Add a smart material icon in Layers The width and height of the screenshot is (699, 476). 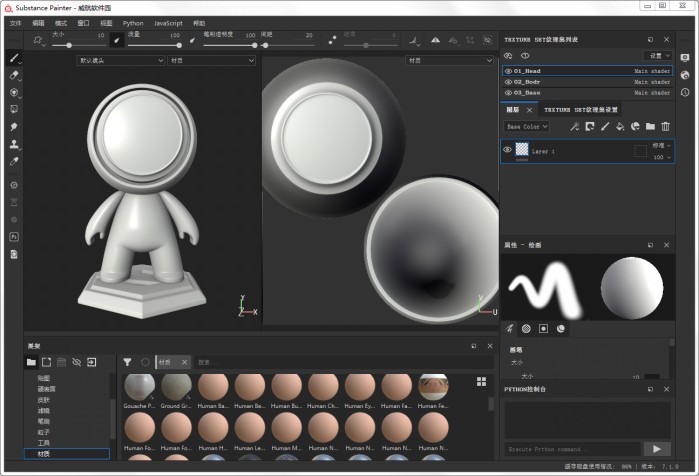pos(635,127)
